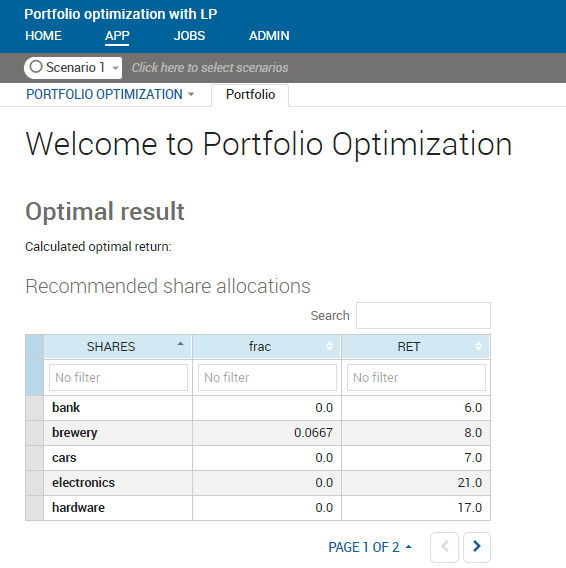Select the Scenario 1 circle indicator
This screenshot has width=566, height=568.
point(36,67)
